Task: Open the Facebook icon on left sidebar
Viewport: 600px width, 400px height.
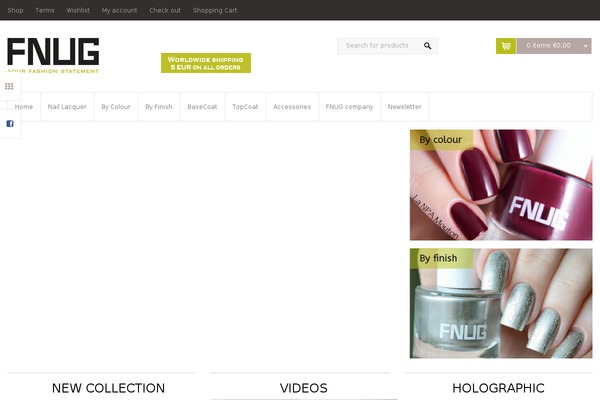Action: [10, 124]
